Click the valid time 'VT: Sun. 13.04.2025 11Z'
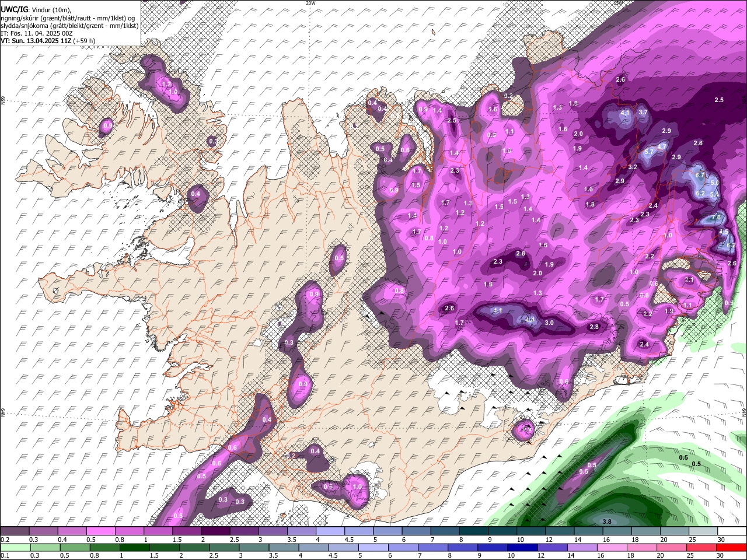 (36, 41)
